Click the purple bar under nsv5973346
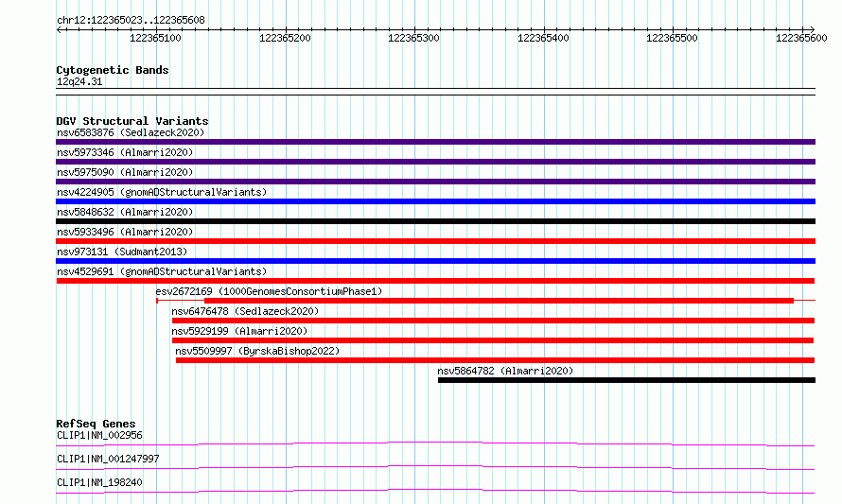The width and height of the screenshot is (842, 504). [x=435, y=162]
